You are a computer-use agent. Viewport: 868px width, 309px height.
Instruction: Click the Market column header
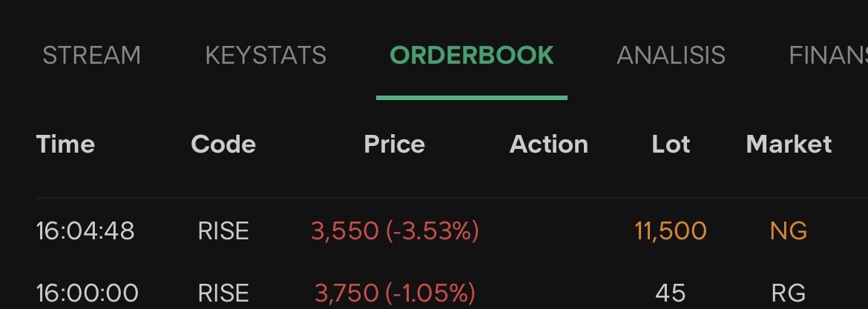tap(789, 144)
